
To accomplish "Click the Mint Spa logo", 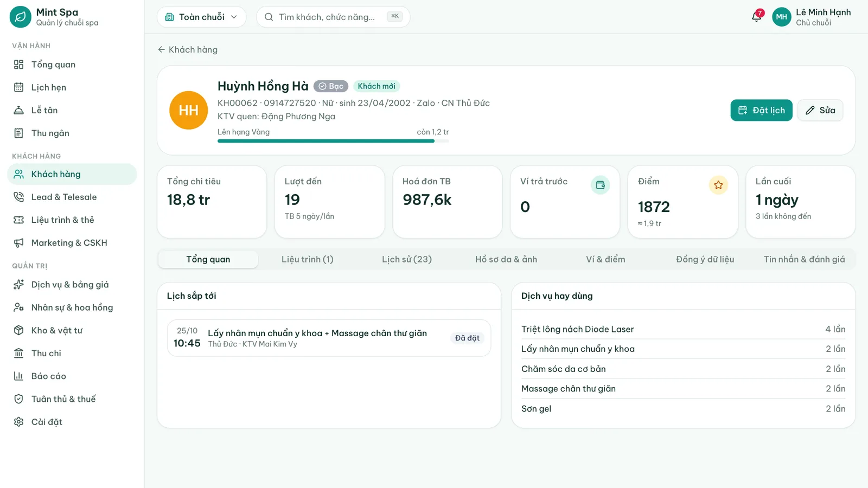I will [21, 17].
